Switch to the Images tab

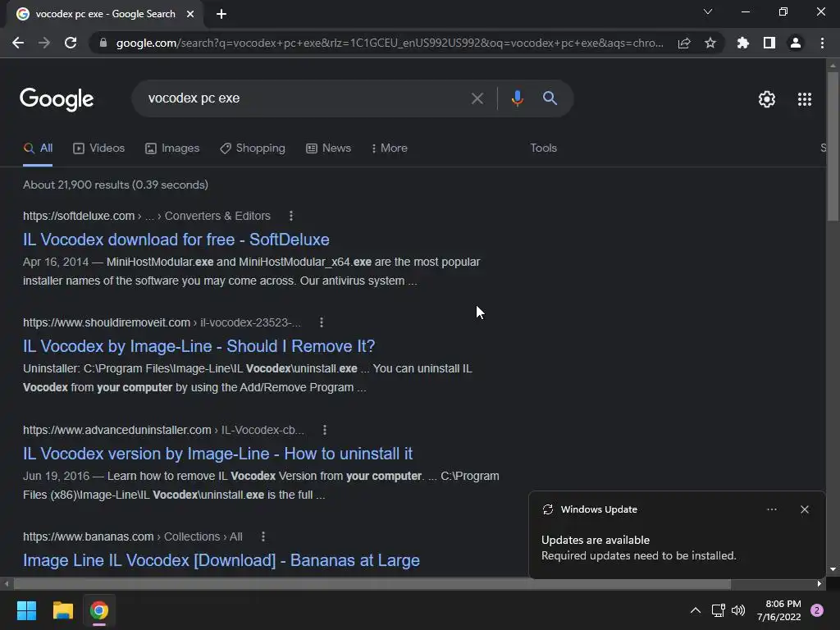(x=172, y=148)
